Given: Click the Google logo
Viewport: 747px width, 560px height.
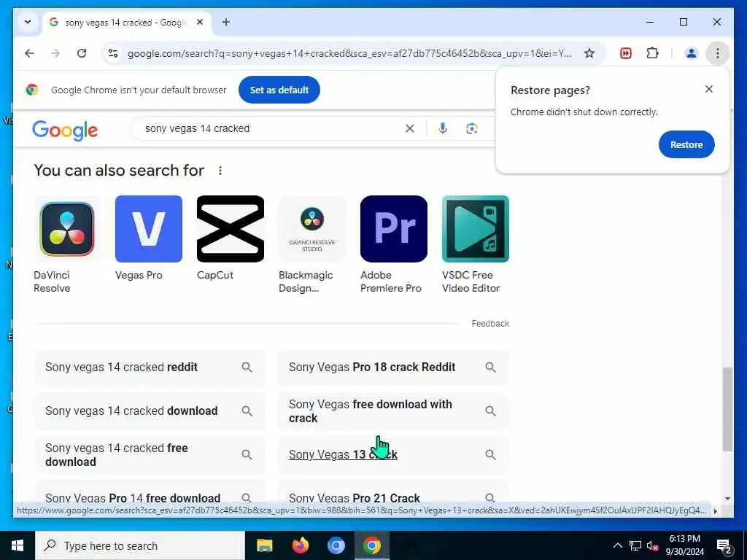Looking at the screenshot, I should point(65,130).
